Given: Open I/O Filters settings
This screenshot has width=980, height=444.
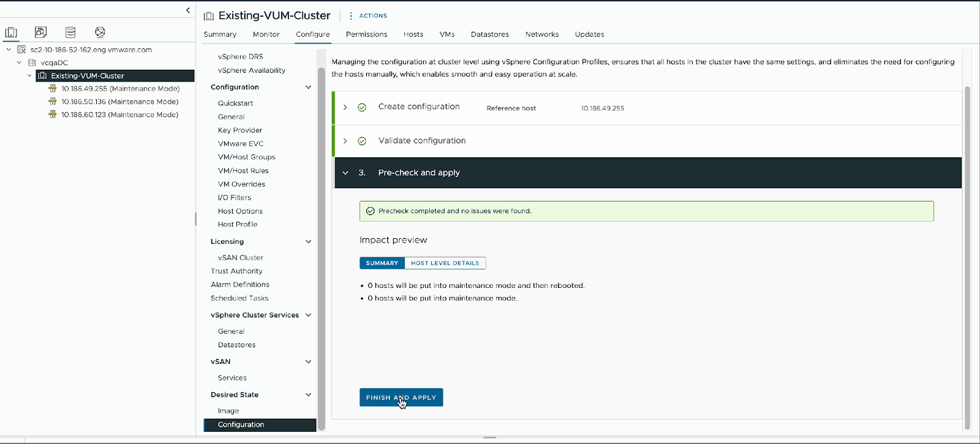Looking at the screenshot, I should click(x=235, y=198).
